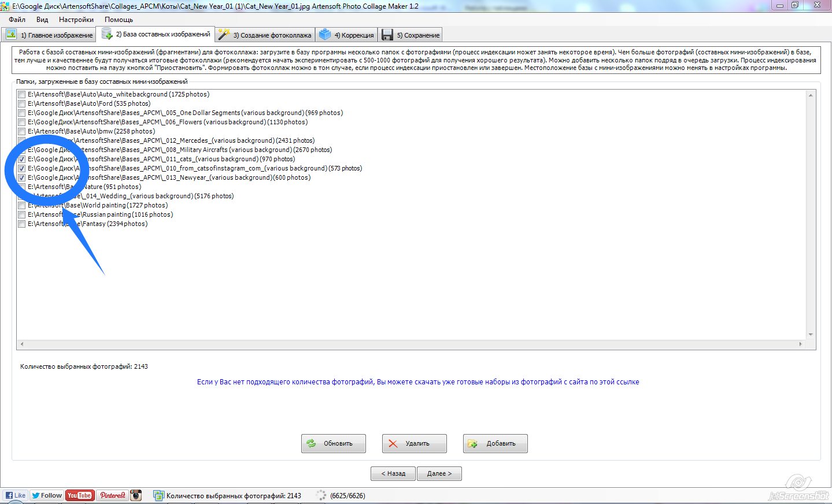Enable the 006_Flowers folder checkbox
Screen dimensions: 832x504
tap(22, 122)
